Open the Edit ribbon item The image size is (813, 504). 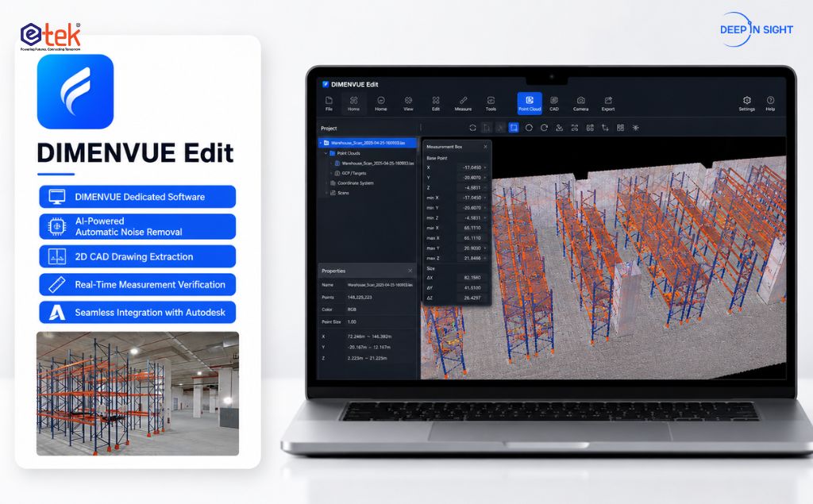point(436,103)
